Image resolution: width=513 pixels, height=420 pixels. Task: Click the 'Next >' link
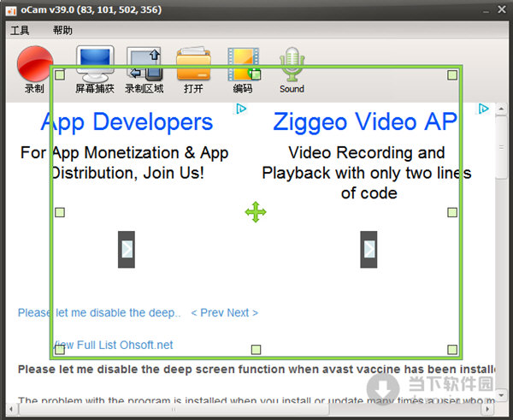[x=243, y=313]
